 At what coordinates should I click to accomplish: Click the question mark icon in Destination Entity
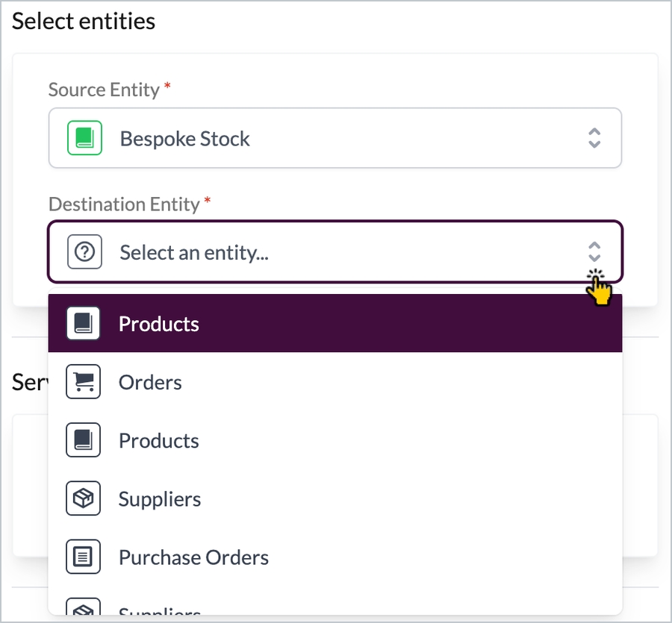point(84,252)
